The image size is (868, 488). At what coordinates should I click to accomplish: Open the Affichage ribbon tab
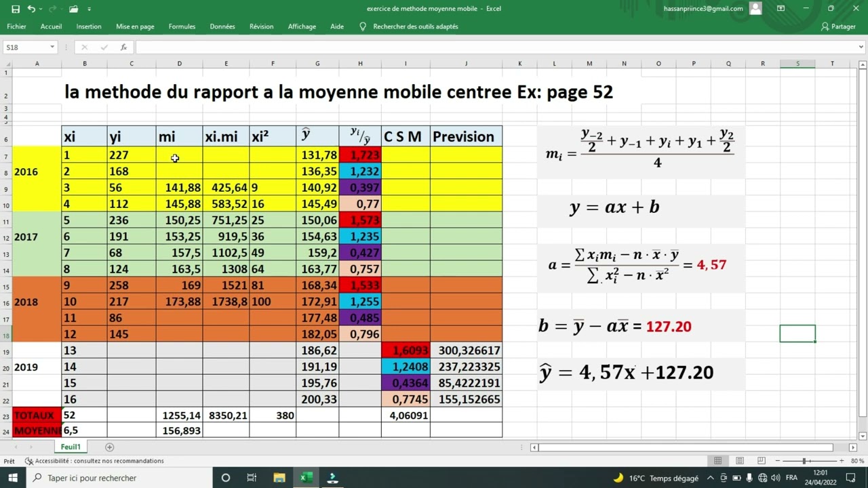coord(302,26)
